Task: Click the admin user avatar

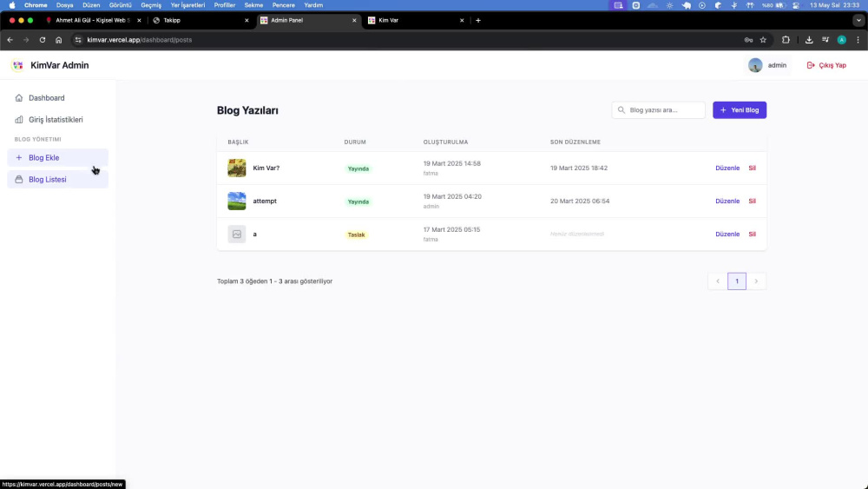Action: pos(755,65)
